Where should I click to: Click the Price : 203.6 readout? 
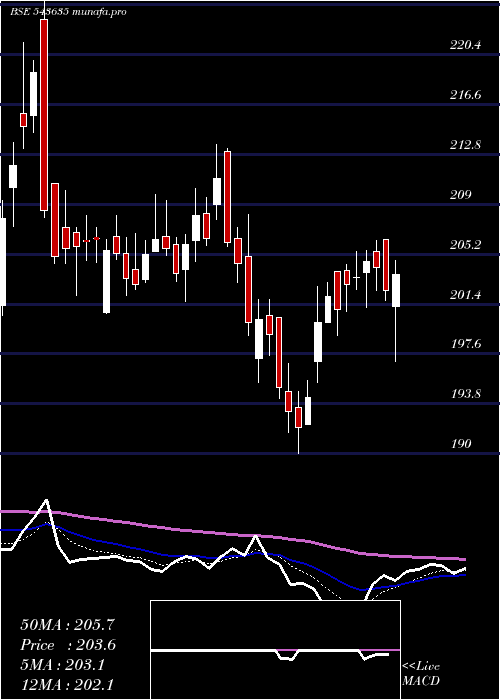(x=68, y=645)
